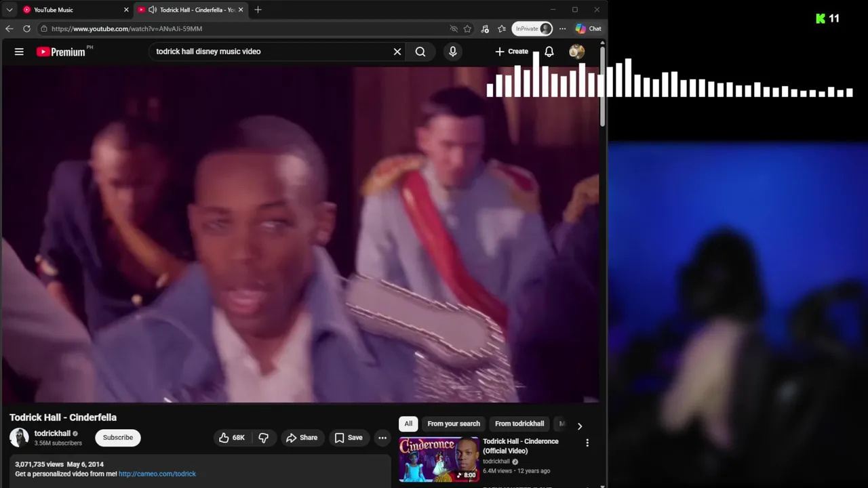Screen dimensions: 868x488
Task: Open the InPrivate profile button
Action: click(x=532, y=28)
